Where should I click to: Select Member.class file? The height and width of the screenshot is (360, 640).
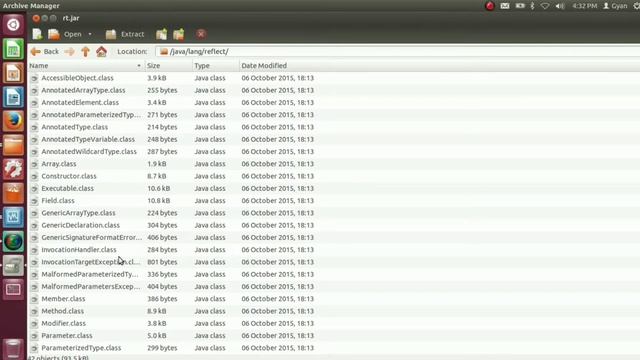pyautogui.click(x=63, y=299)
